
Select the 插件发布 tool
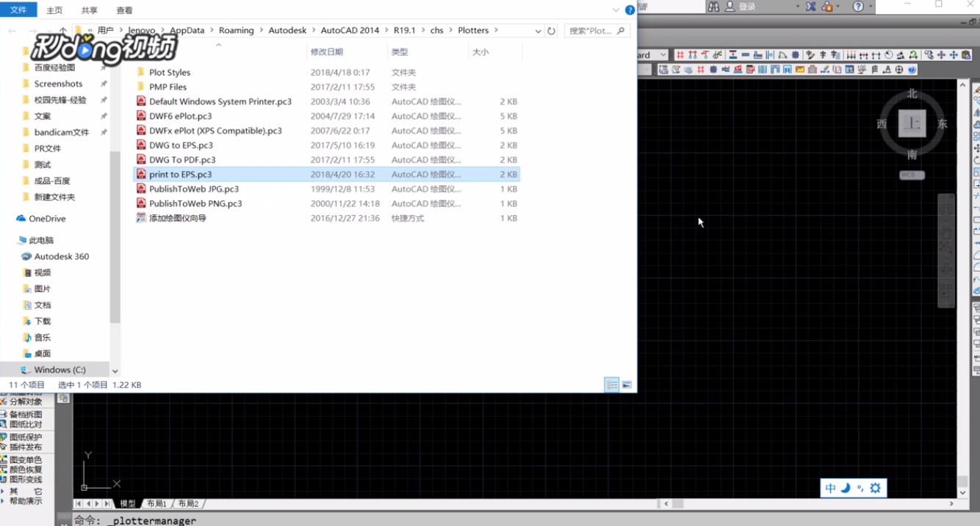(26, 447)
